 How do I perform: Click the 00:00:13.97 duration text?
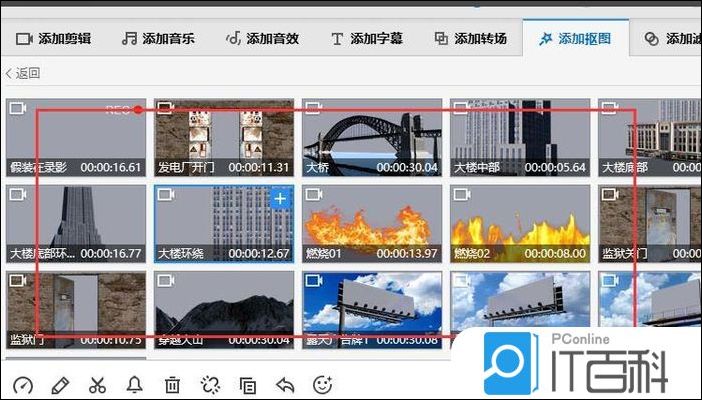tap(407, 254)
